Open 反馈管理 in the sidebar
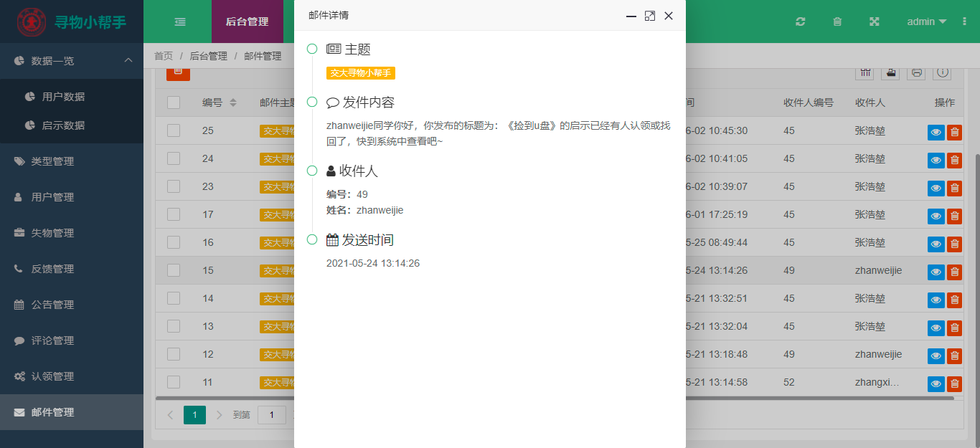The image size is (980, 448). (72, 269)
